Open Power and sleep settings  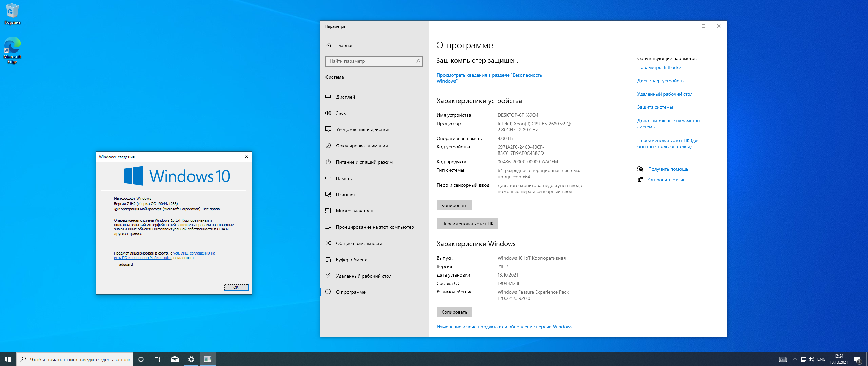pyautogui.click(x=364, y=162)
